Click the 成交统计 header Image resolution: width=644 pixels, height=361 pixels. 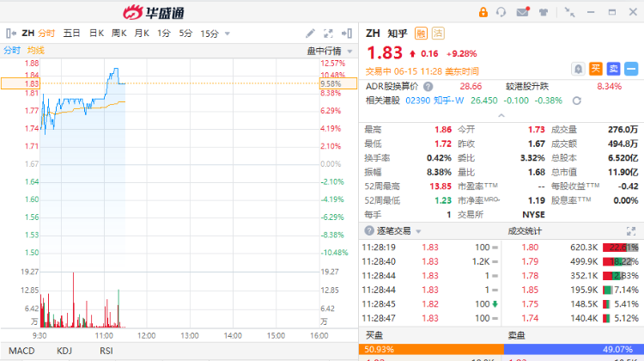click(525, 231)
